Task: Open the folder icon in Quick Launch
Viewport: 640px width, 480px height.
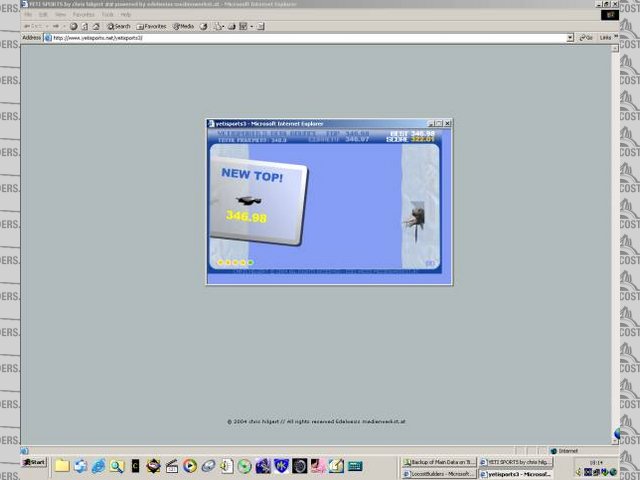Action: click(x=62, y=466)
